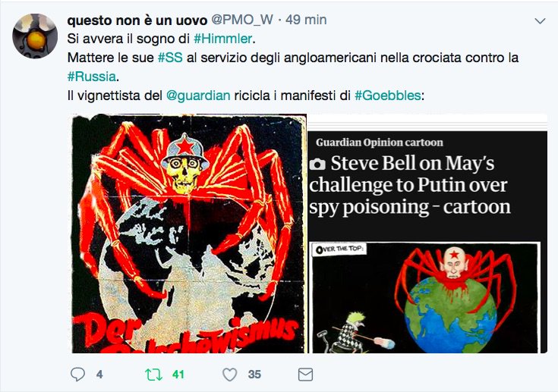This screenshot has height=392, width=558.
Task: Click the @PMO_W username handle
Action: 242,20
